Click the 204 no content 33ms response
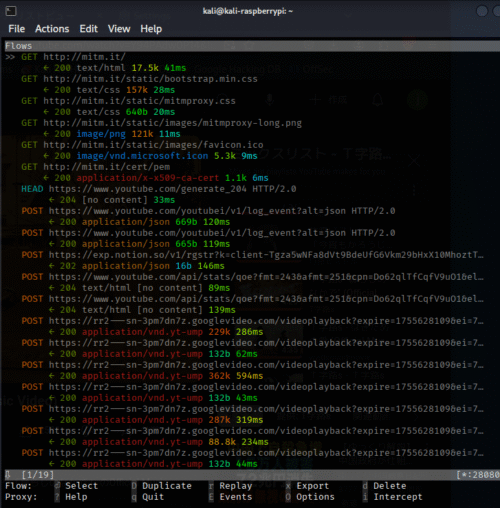This screenshot has height=508, width=500. (112, 200)
